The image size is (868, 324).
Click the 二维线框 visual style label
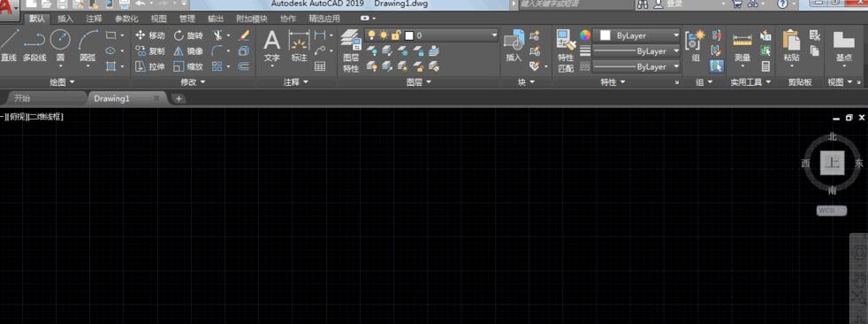(45, 117)
